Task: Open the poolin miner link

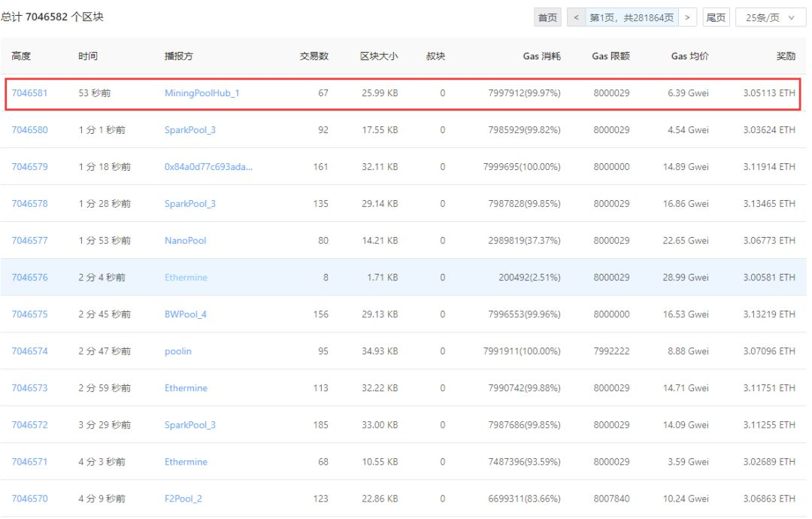Action: [x=178, y=351]
